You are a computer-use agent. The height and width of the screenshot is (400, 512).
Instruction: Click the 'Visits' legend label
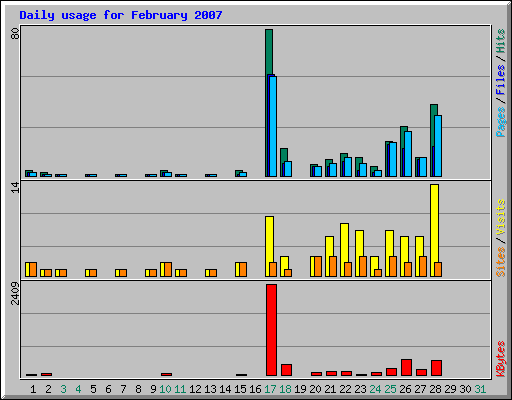[x=500, y=218]
